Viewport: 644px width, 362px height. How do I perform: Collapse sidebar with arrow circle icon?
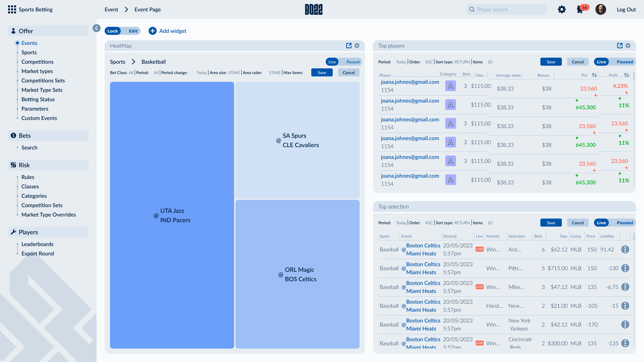pyautogui.click(x=97, y=28)
